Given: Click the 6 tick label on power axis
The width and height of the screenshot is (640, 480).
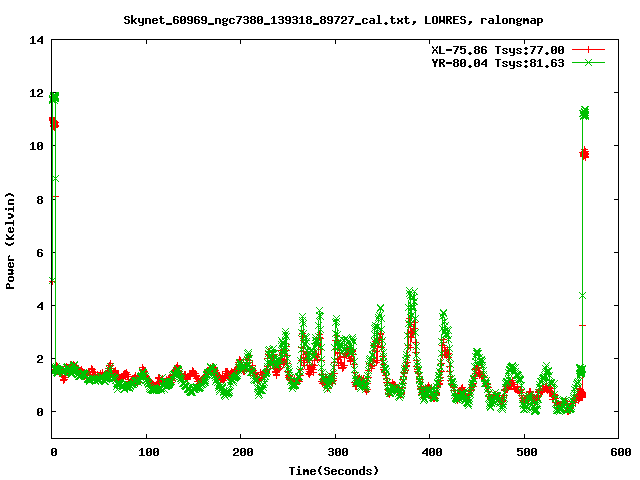Looking at the screenshot, I should click(x=40, y=253).
